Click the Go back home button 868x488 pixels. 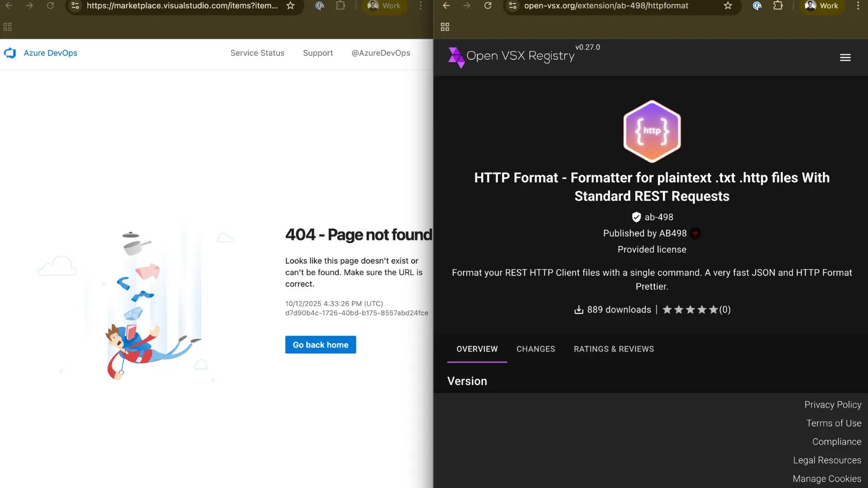[320, 344]
